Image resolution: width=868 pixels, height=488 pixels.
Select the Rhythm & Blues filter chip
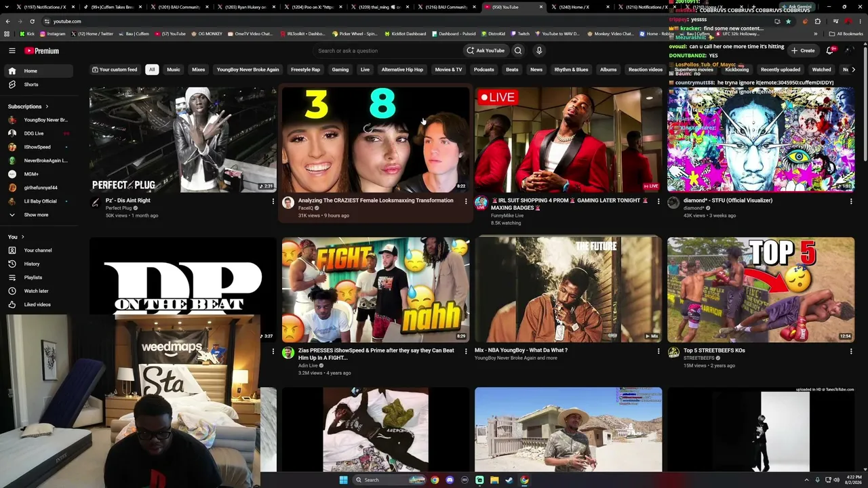click(x=571, y=70)
